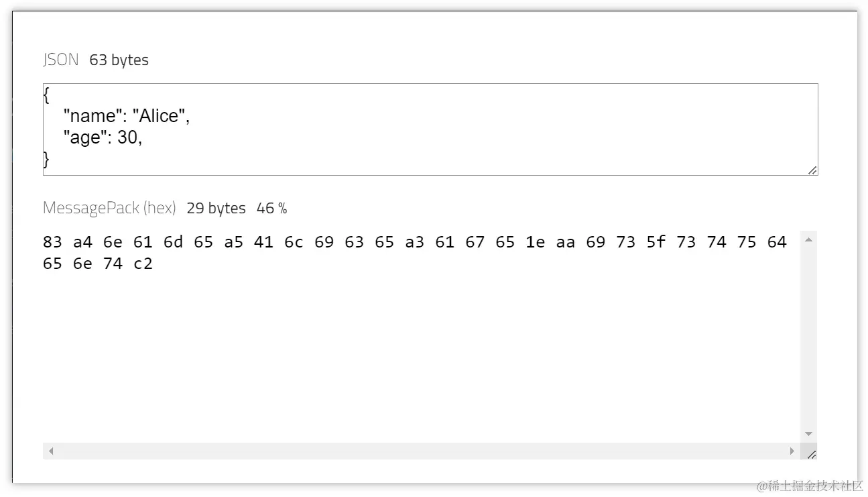The width and height of the screenshot is (868, 497).
Task: Select the "Alice" value in the JSON
Action: pyautogui.click(x=160, y=115)
